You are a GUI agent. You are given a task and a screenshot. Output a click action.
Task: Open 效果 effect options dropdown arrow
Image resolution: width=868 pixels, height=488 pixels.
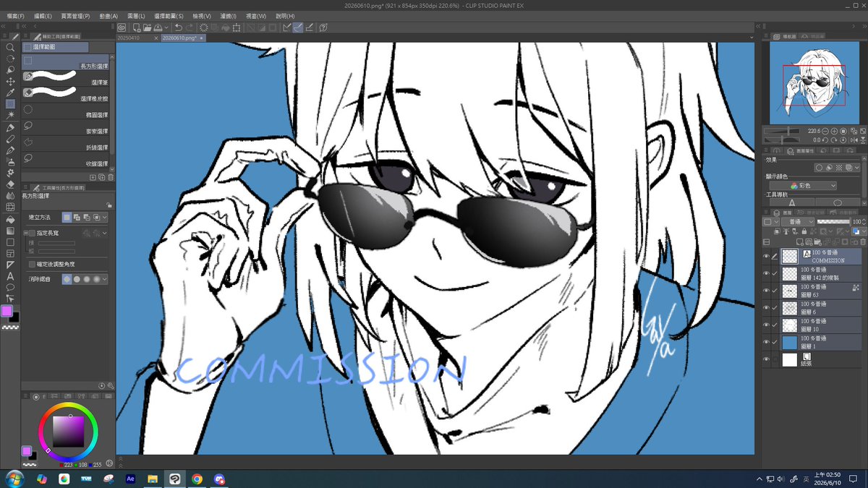857,167
